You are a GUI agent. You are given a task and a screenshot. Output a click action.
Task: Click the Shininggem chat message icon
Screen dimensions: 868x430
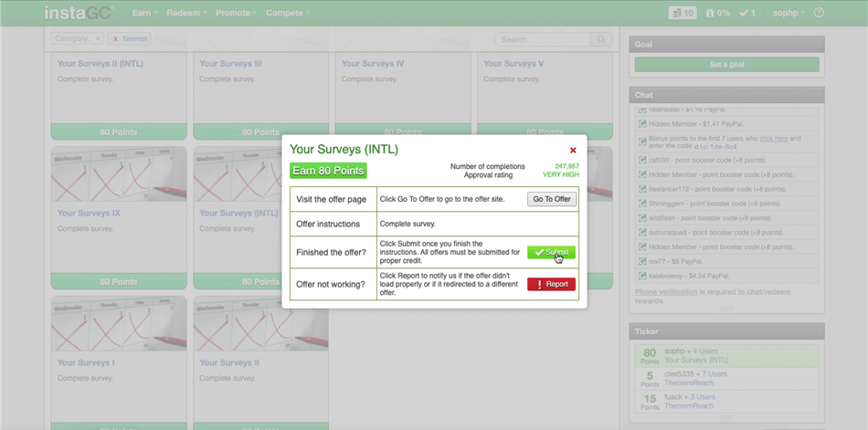click(642, 203)
